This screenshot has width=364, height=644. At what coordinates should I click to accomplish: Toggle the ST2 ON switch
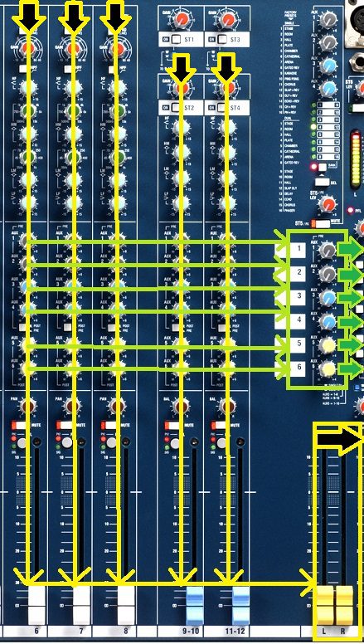point(177,108)
